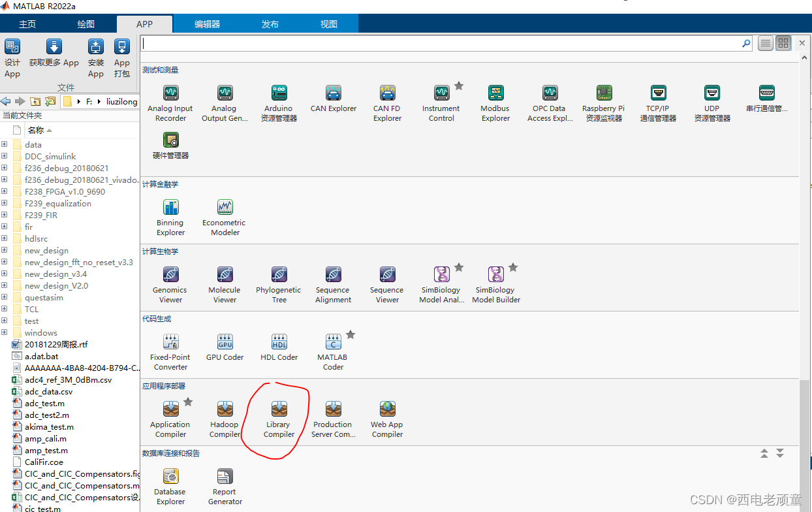Click 获取更多 App (Get More Apps)
The image size is (812, 512).
54,54
